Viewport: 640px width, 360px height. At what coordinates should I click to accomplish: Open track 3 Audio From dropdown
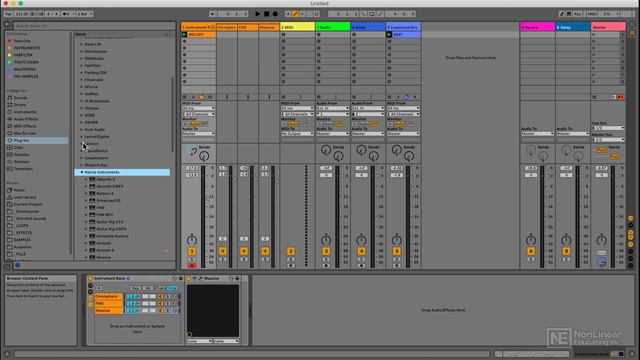pos(333,109)
